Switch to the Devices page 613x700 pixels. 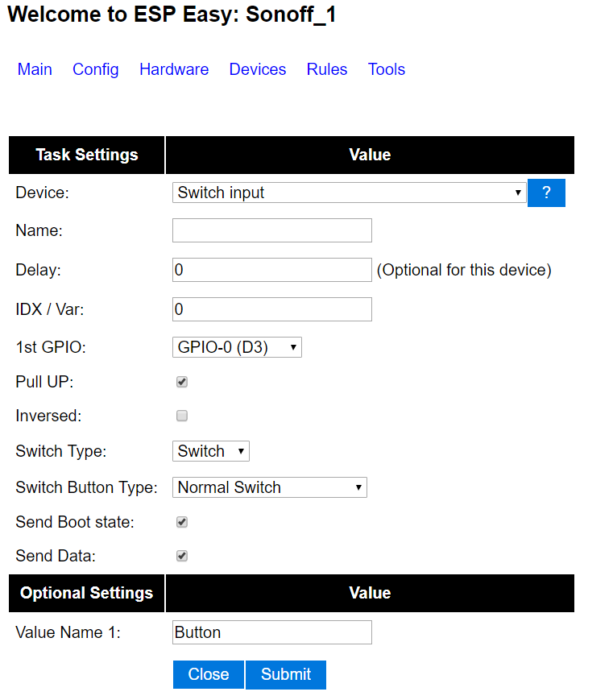point(258,69)
